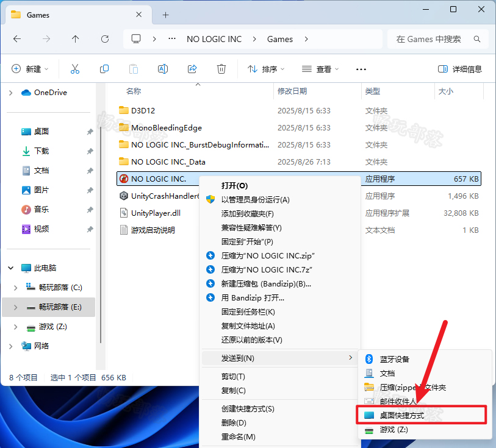Select the D3D12 folder icon
The height and width of the screenshot is (448, 496).
(x=124, y=110)
